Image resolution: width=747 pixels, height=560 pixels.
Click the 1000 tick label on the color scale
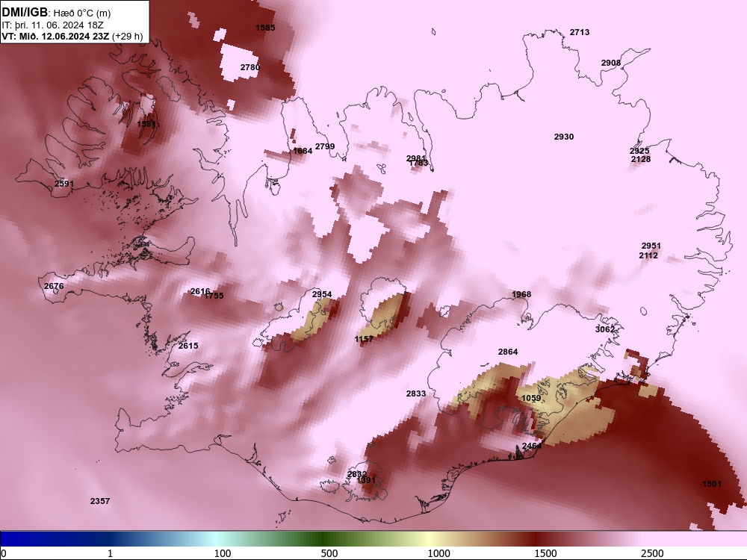(x=438, y=553)
